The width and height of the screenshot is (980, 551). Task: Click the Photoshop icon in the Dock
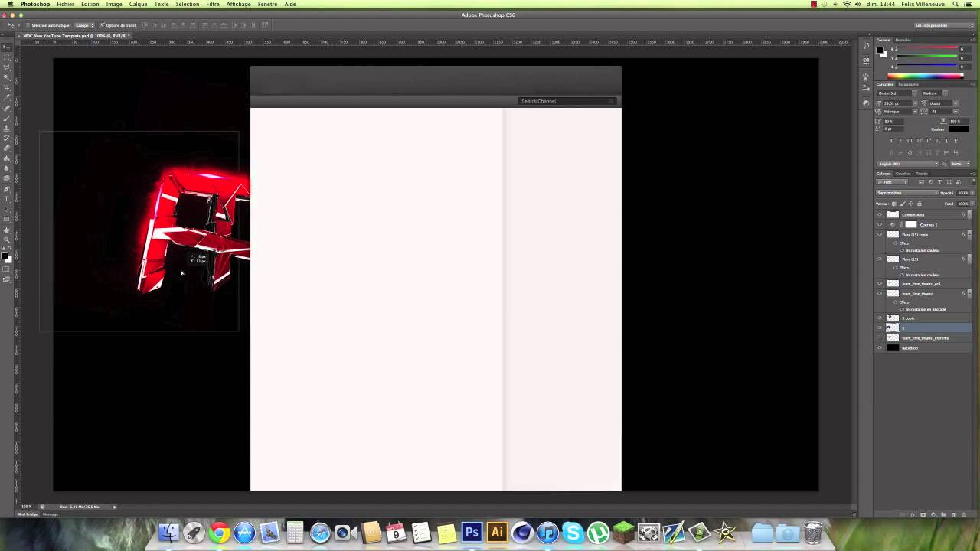[x=472, y=532]
